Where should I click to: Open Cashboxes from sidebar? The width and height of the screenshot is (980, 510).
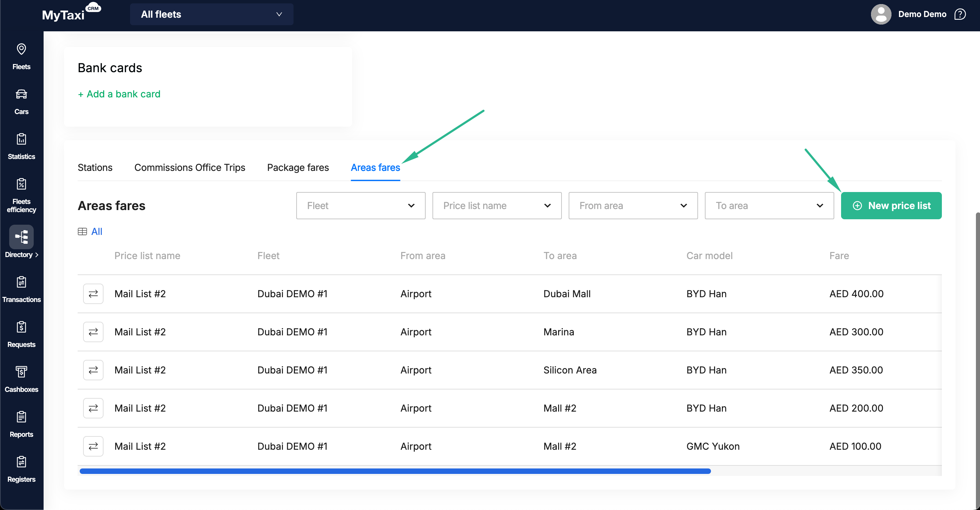coord(21,379)
